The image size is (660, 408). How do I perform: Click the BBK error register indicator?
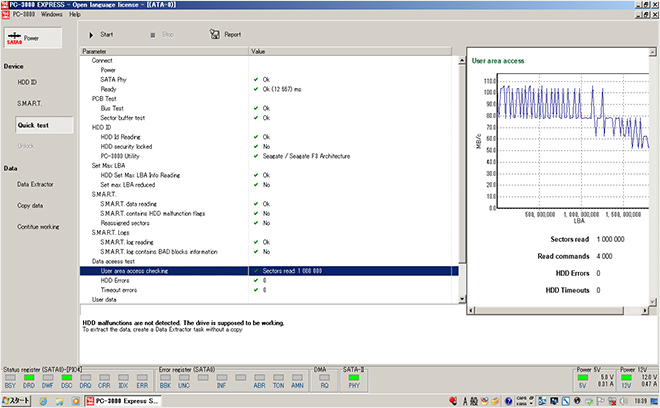tap(165, 377)
